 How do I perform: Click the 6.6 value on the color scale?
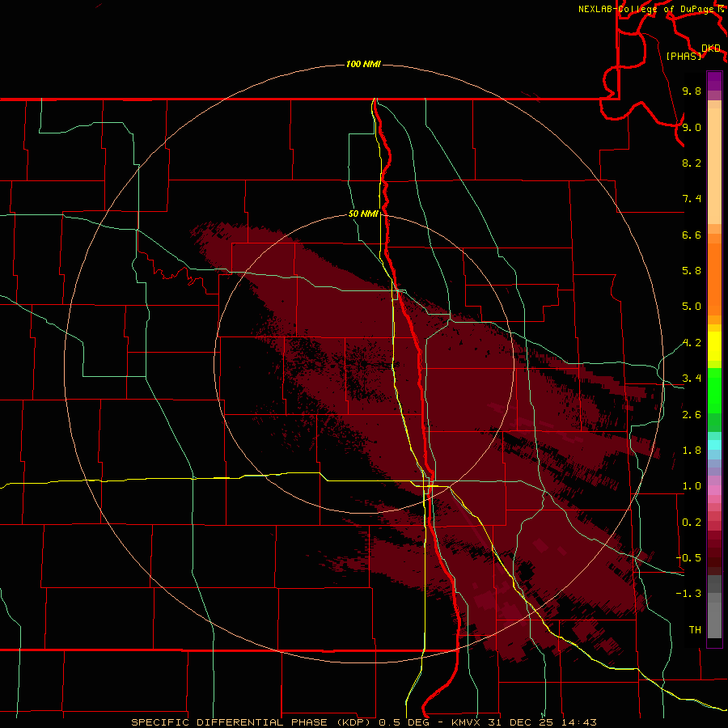point(692,235)
